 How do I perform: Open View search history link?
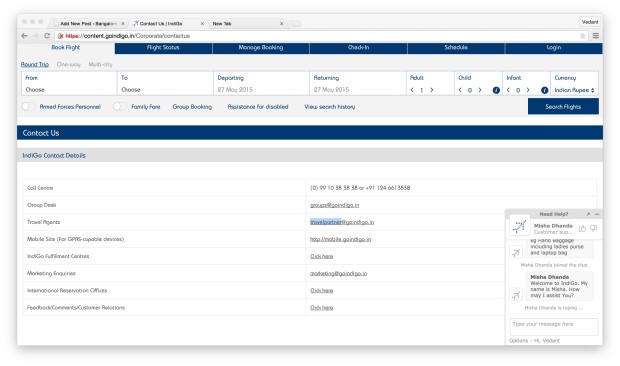coord(330,107)
